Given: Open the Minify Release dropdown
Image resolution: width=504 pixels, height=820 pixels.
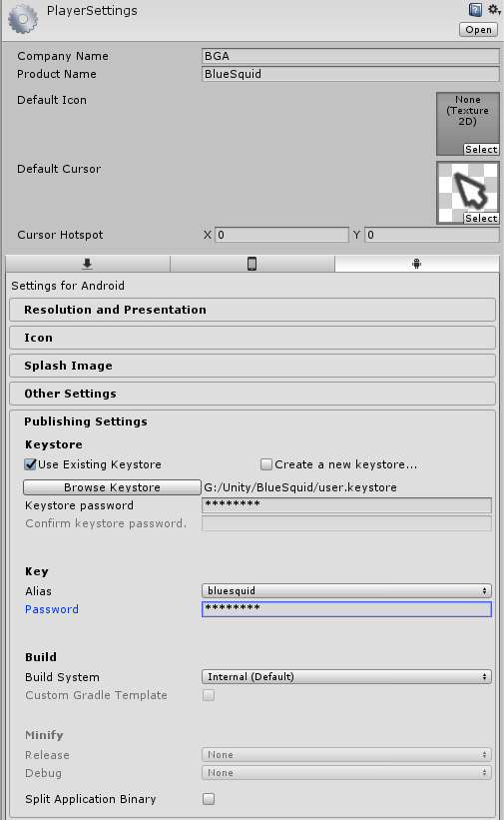Looking at the screenshot, I should [346, 755].
